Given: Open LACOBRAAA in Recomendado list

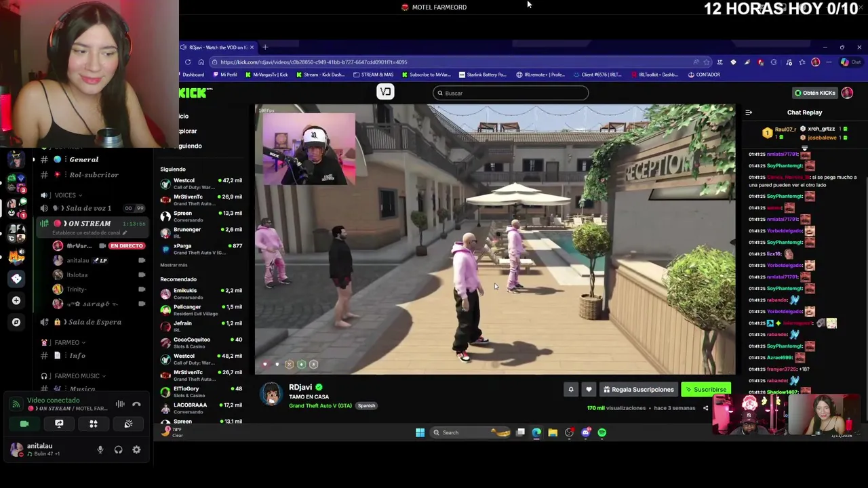Looking at the screenshot, I should click(201, 407).
